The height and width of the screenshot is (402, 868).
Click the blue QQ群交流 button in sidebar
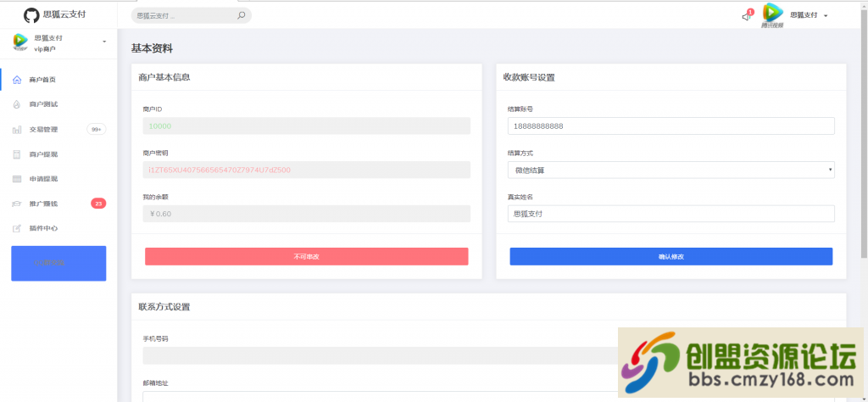point(58,264)
